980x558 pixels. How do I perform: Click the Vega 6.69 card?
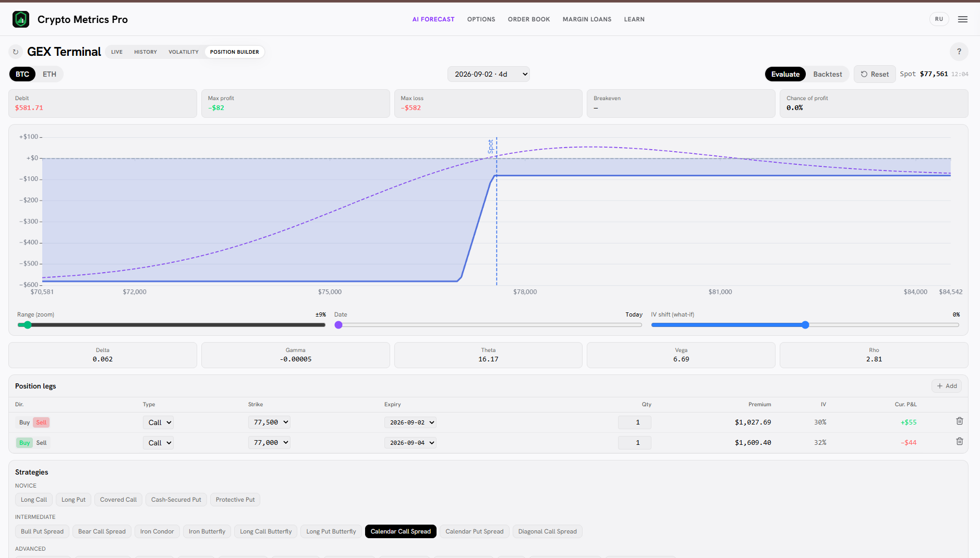(x=681, y=355)
